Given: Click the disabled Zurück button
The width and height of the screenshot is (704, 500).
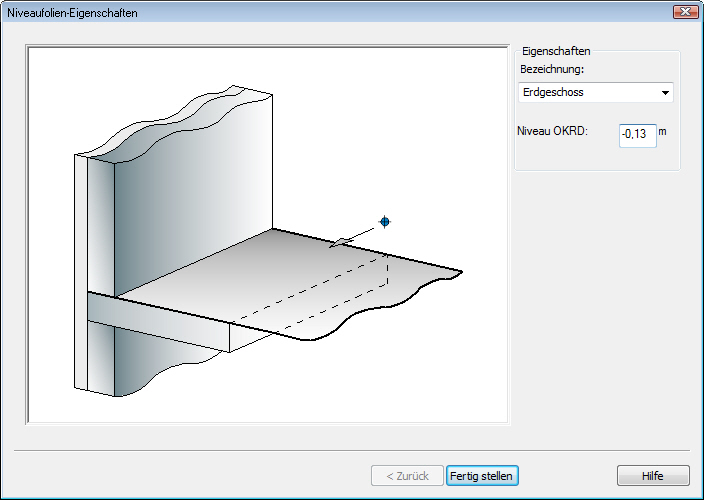Looking at the screenshot, I should [407, 476].
